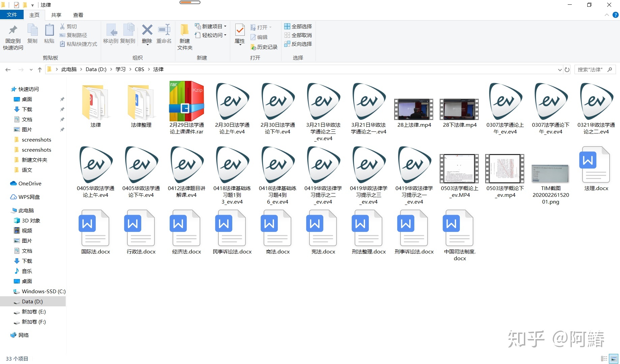
Task: Select 3D 对象 in the navigation pane
Action: coord(27,220)
